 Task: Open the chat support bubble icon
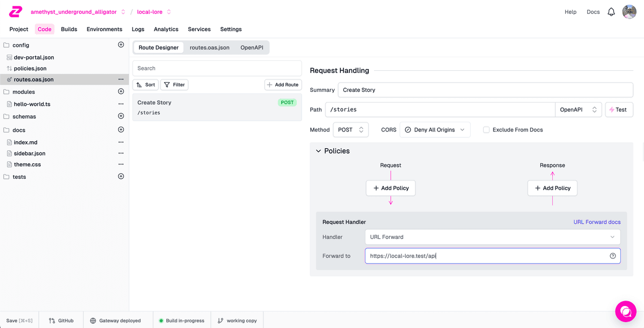point(625,311)
